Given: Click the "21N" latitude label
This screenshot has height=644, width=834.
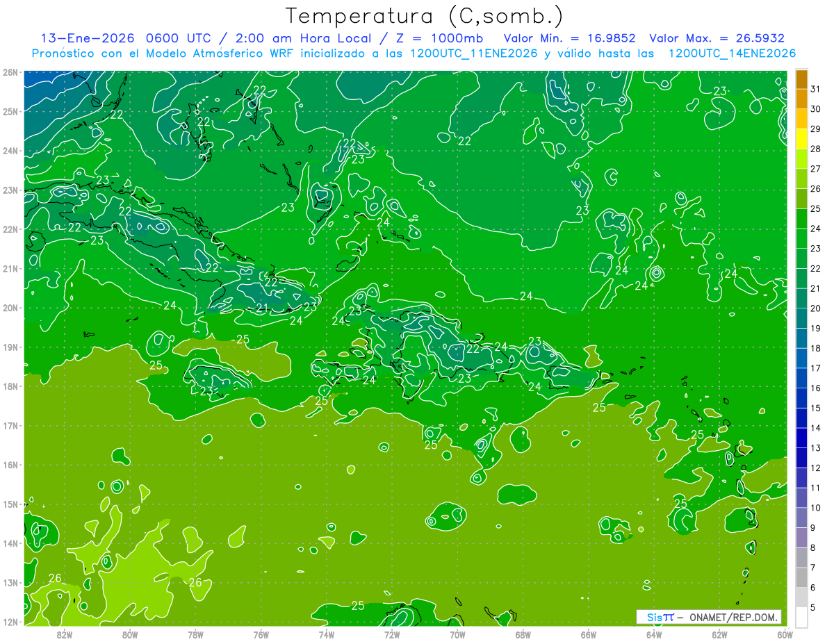Looking at the screenshot, I should [x=10, y=268].
